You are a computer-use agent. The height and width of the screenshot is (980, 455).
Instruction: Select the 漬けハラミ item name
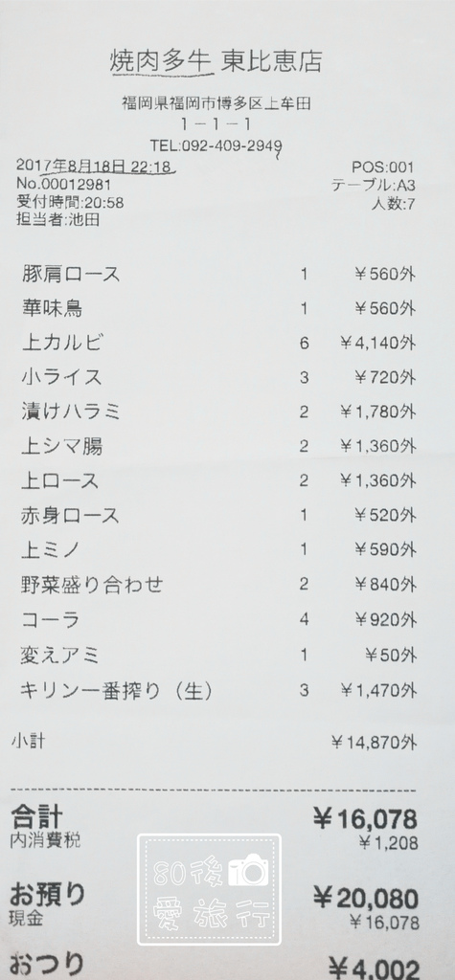pyautogui.click(x=70, y=412)
